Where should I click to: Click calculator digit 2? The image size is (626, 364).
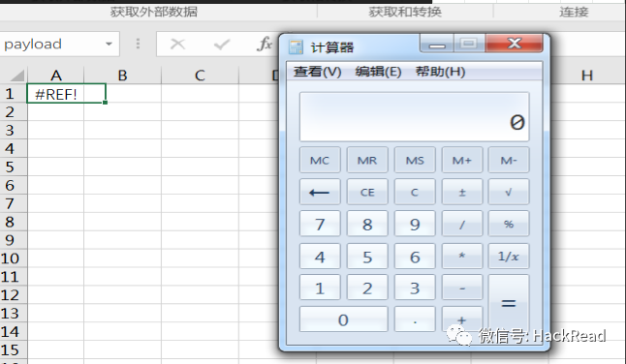(367, 288)
